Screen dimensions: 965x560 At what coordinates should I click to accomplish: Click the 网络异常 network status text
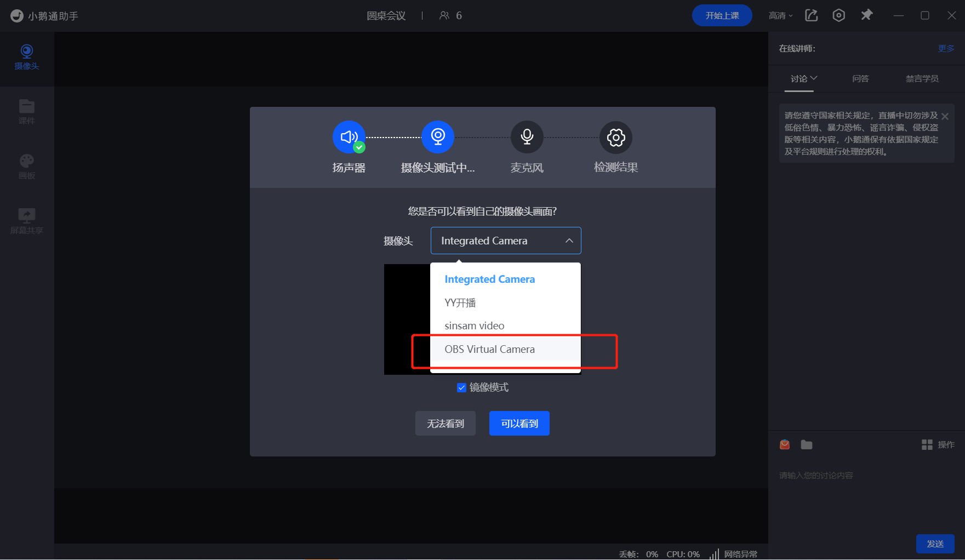click(740, 554)
